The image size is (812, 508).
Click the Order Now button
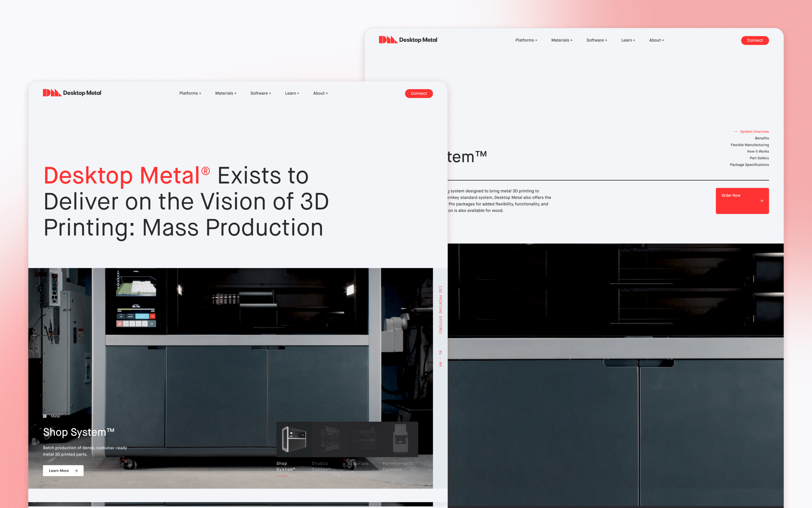(x=742, y=201)
